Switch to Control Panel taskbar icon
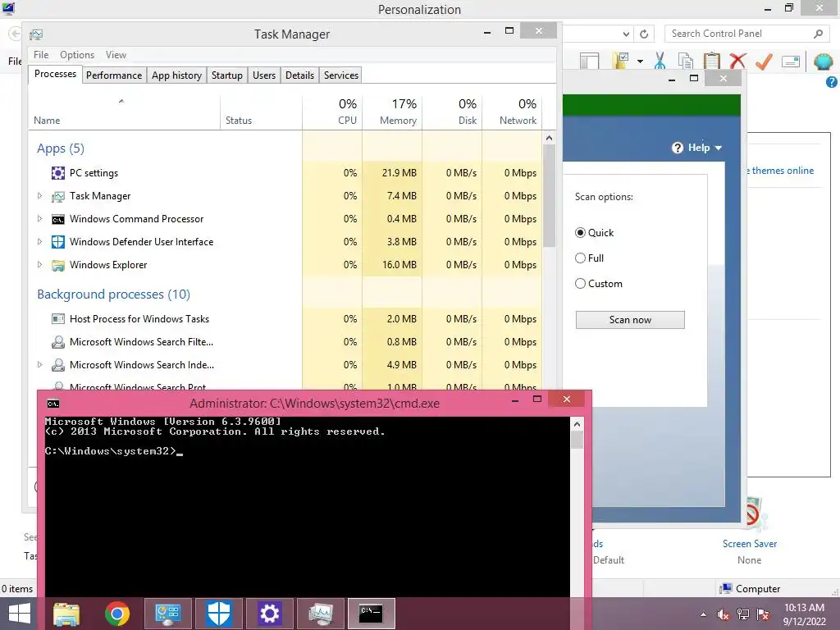 click(167, 614)
